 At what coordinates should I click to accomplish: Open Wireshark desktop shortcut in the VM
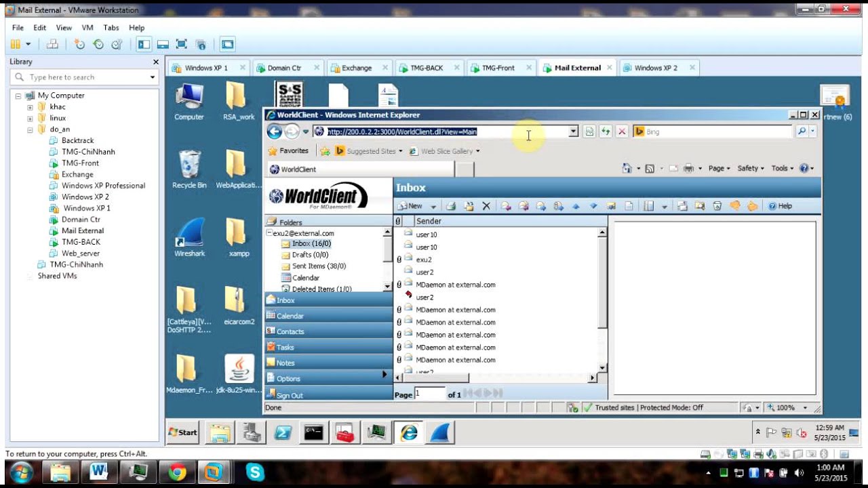pyautogui.click(x=189, y=238)
